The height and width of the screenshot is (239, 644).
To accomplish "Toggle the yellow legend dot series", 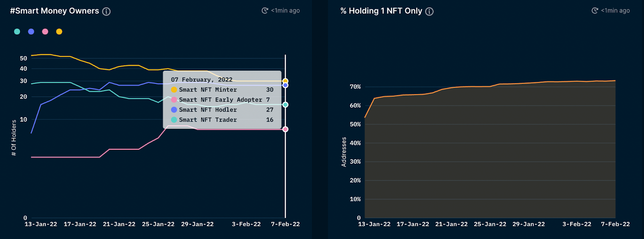I will tap(59, 31).
